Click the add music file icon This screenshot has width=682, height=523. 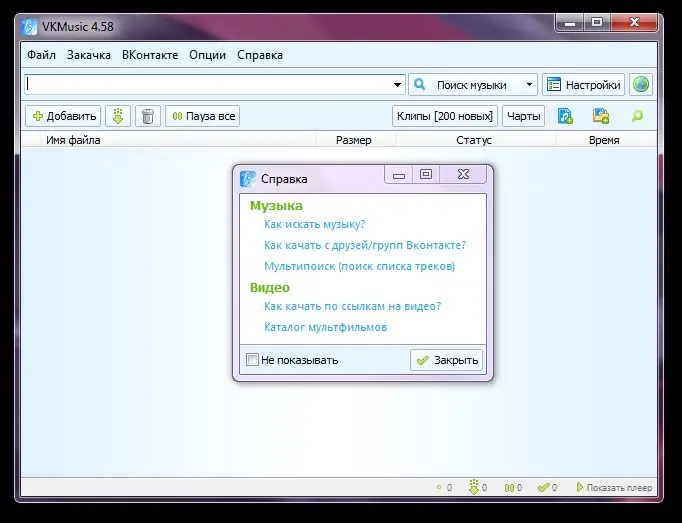pyautogui.click(x=565, y=116)
